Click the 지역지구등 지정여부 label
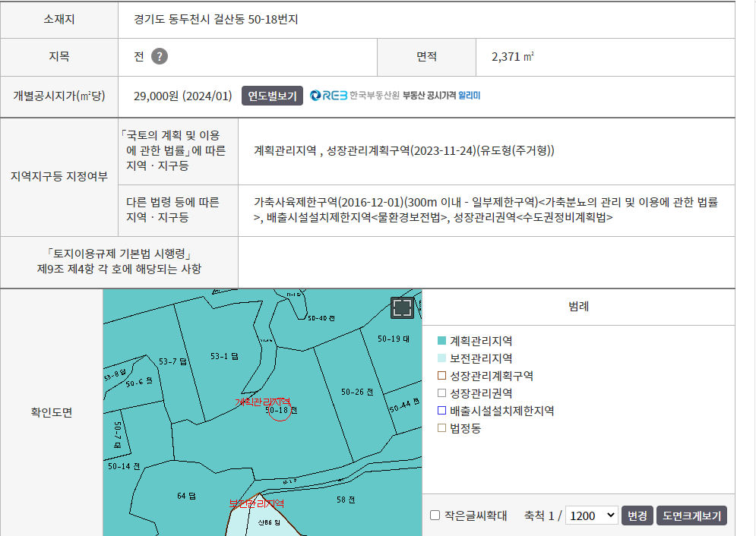Image resolution: width=756 pixels, height=536 pixels. click(x=59, y=176)
